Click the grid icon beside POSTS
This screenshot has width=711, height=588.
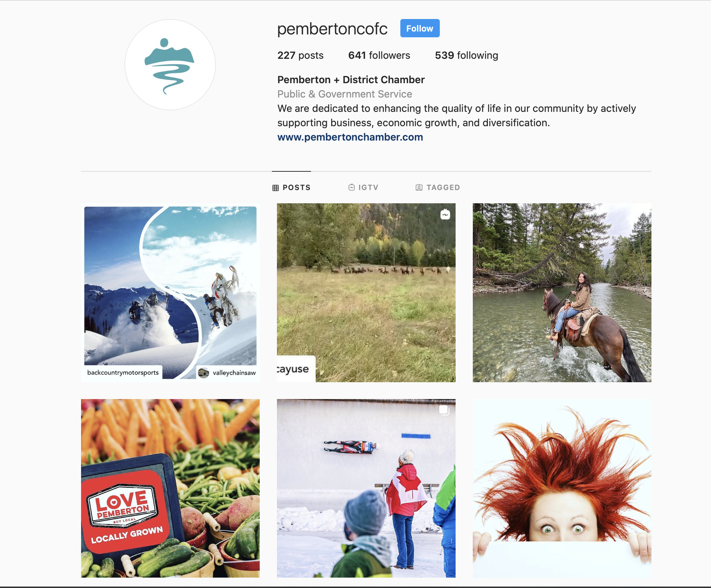(x=276, y=188)
